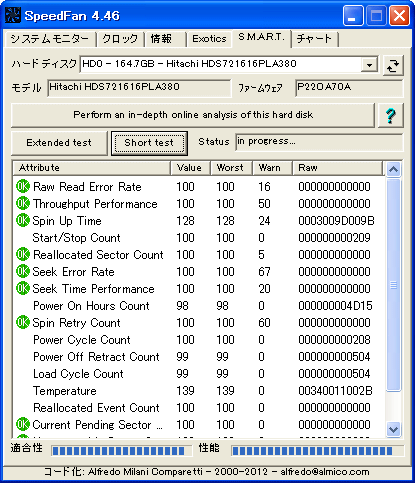Click OK icon beside Spin Up Time
The height and width of the screenshot is (483, 415).
23,220
